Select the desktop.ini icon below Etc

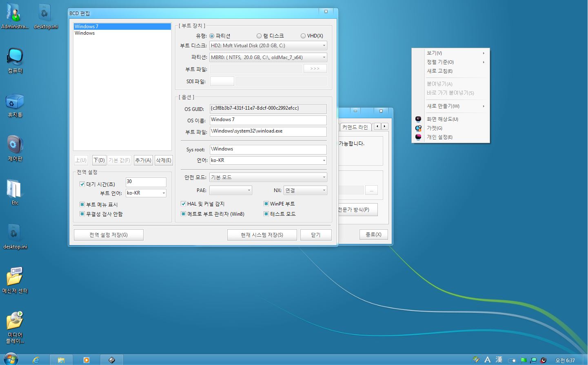pyautogui.click(x=15, y=236)
